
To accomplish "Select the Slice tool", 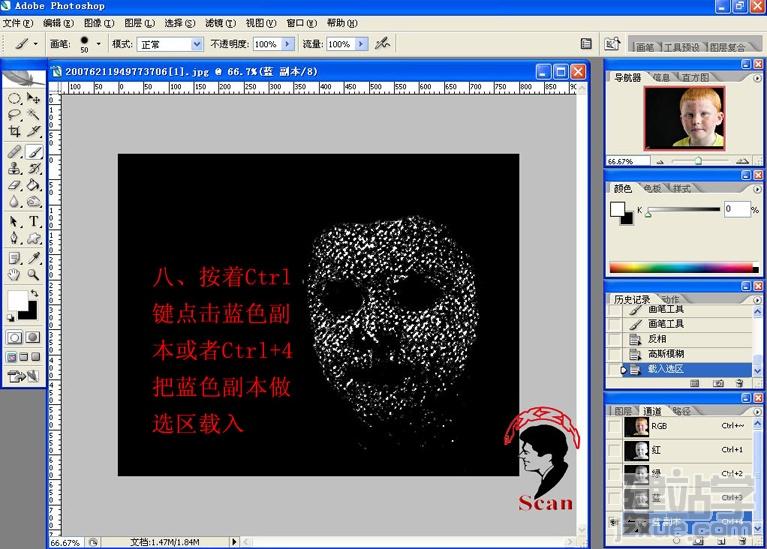I will [33, 131].
